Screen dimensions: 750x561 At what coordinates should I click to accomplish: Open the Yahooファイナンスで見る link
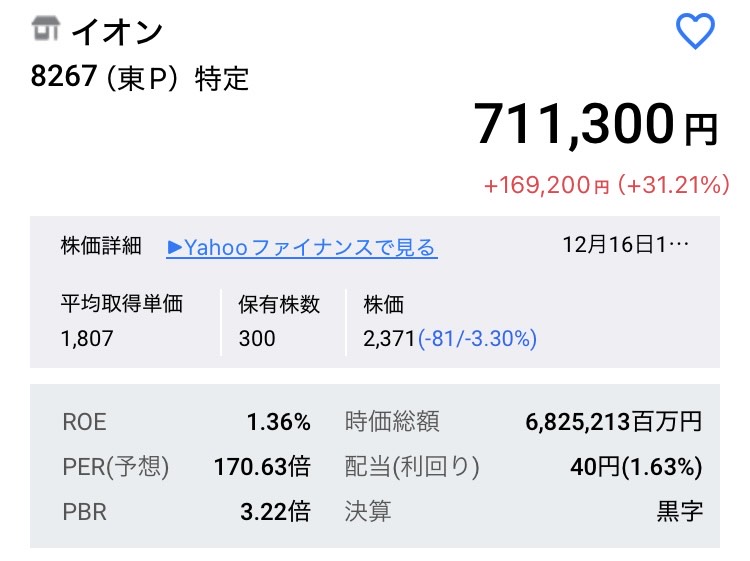coord(302,247)
